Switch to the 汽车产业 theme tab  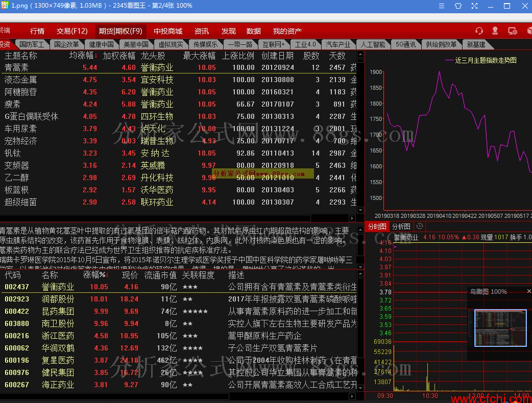(338, 44)
